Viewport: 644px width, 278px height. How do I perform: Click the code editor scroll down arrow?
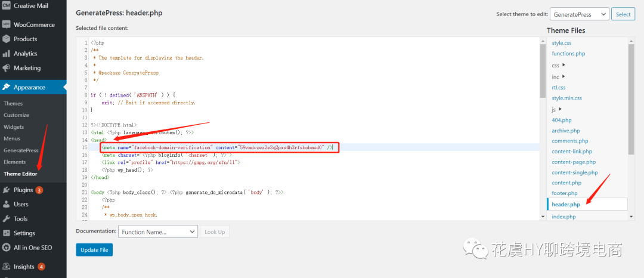(543, 217)
